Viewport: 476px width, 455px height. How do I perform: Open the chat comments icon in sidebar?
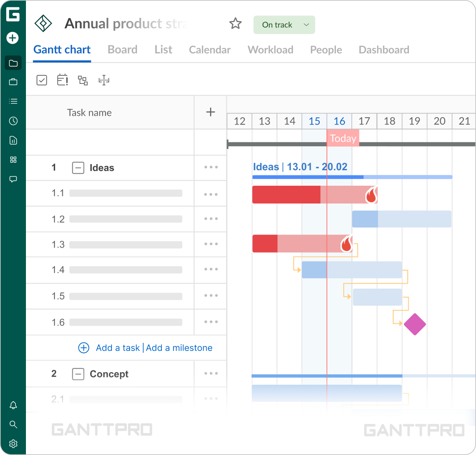(13, 179)
